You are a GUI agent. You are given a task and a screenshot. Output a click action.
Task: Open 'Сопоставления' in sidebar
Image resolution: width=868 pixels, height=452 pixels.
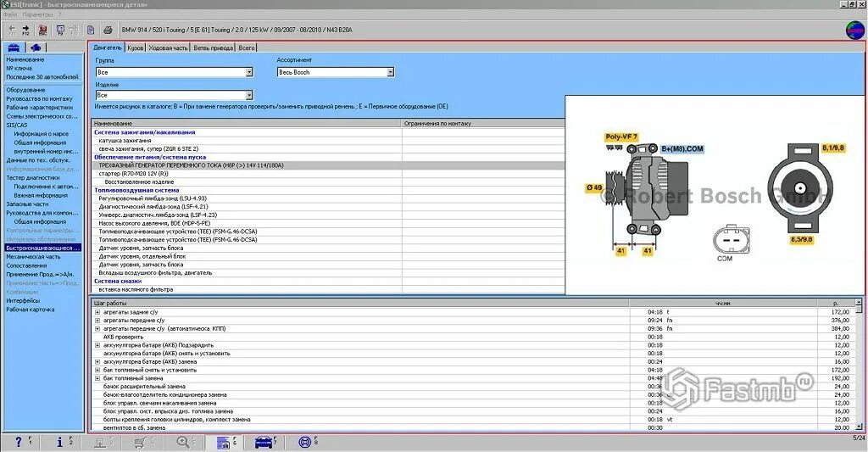click(x=26, y=266)
